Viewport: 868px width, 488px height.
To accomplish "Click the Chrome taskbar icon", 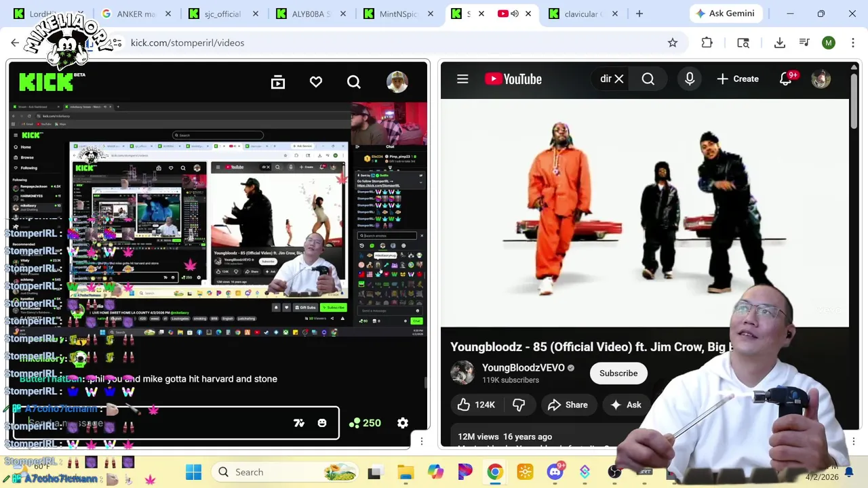I will (x=495, y=472).
